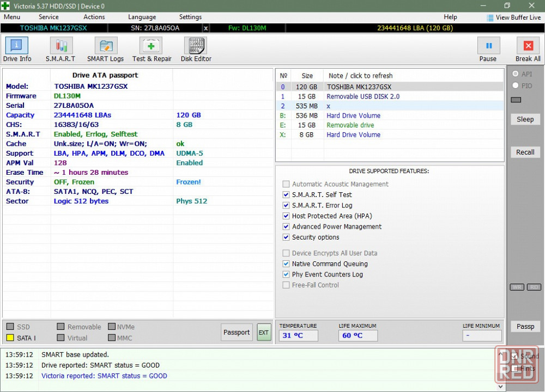Select B: Hard Drive Volume row
Image resolution: width=545 pixels, height=392 pixels.
click(390, 115)
